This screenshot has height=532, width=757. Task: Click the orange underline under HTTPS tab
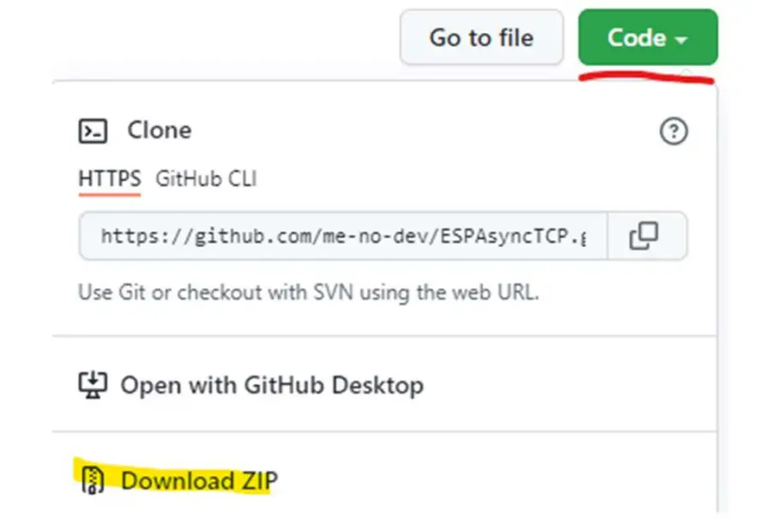tap(109, 193)
